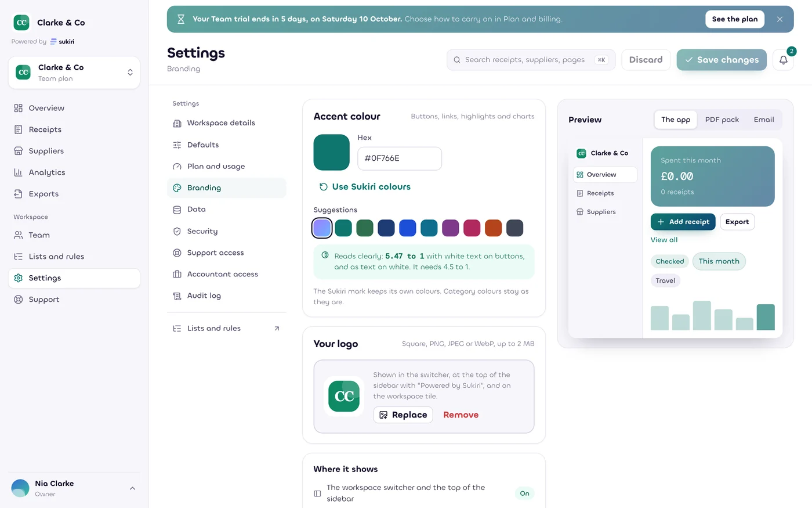Dismiss the trial banner

tap(780, 19)
